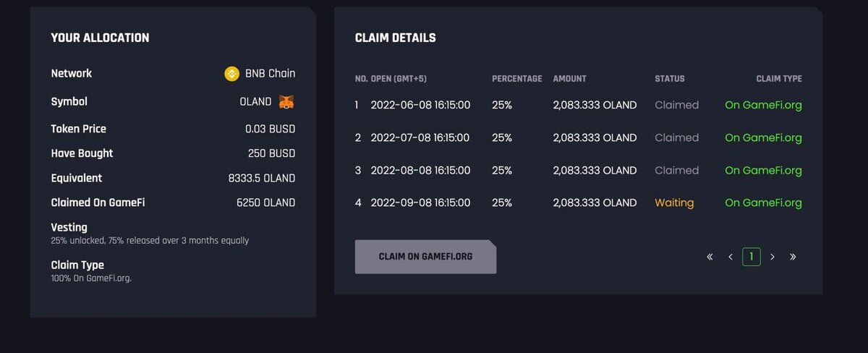The image size is (868, 353).
Task: Go to the next claims page
Action: 773,257
